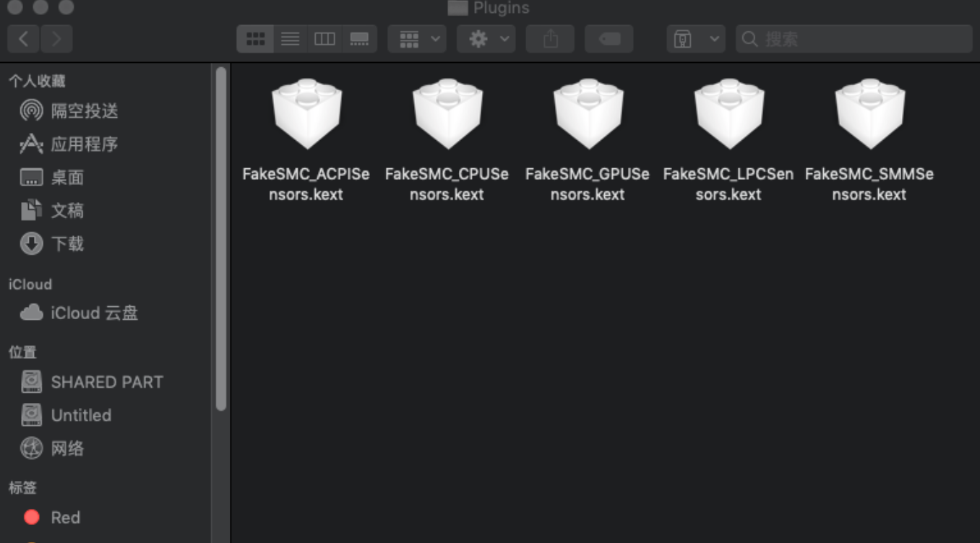Open the group-by arrangement dropdown
This screenshot has width=980, height=543.
[x=417, y=39]
